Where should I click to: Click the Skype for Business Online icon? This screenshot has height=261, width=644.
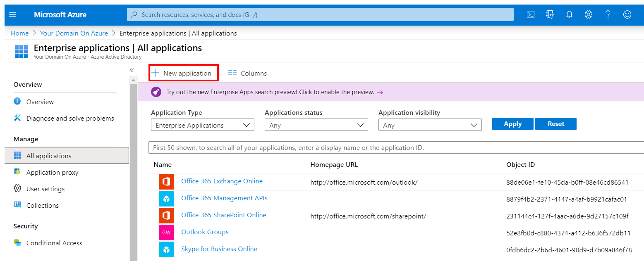tap(167, 249)
